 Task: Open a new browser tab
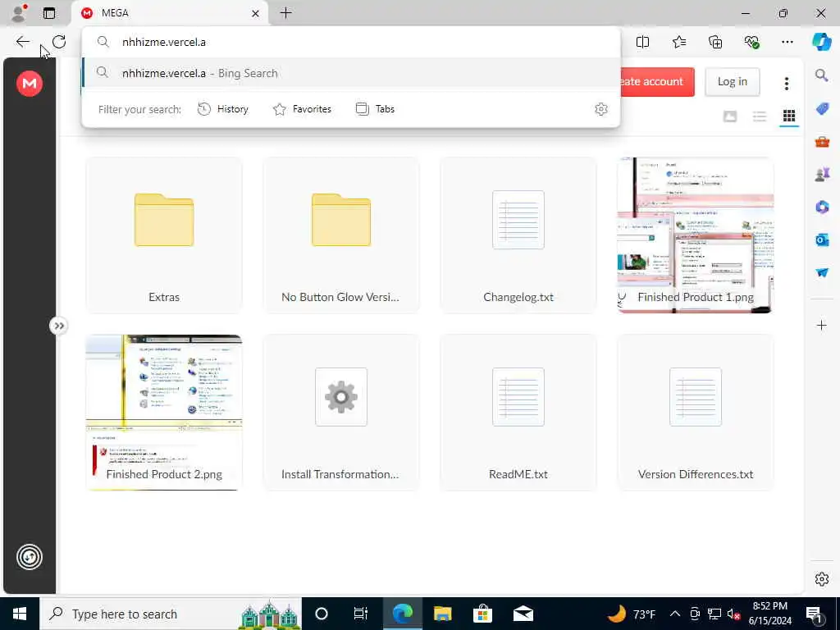click(x=286, y=13)
